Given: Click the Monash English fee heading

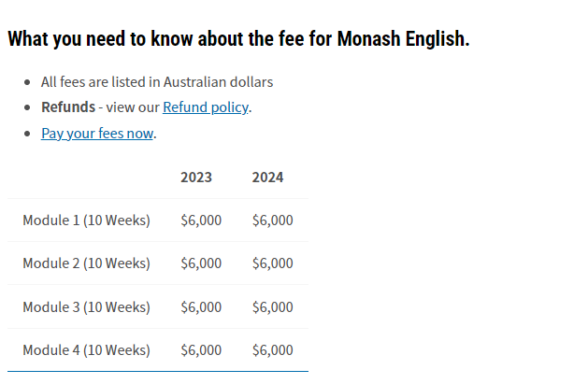Looking at the screenshot, I should pos(238,39).
